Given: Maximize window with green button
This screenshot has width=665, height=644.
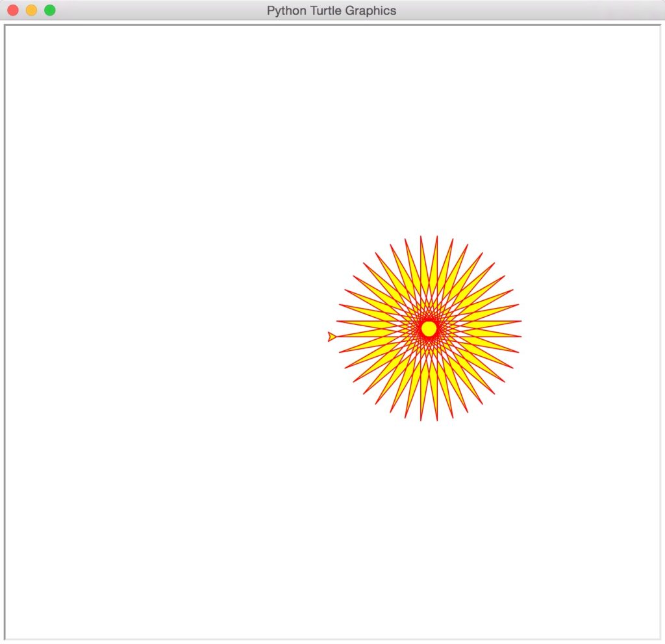Looking at the screenshot, I should [x=50, y=10].
